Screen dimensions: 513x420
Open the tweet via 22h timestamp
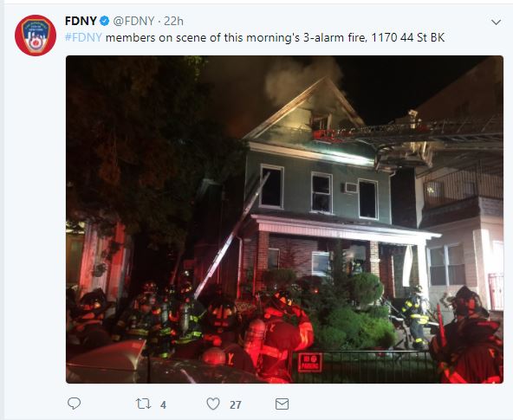click(173, 22)
